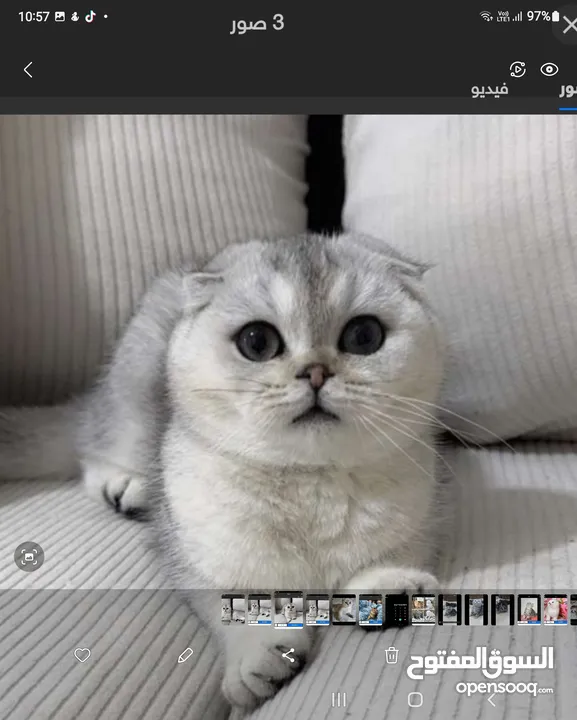The image size is (577, 720).
Task: Open the pencil edit tool
Action: 185,655
